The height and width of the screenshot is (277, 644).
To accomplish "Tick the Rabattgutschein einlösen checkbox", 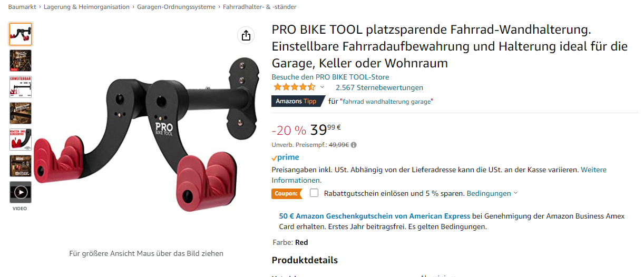I will tap(314, 193).
